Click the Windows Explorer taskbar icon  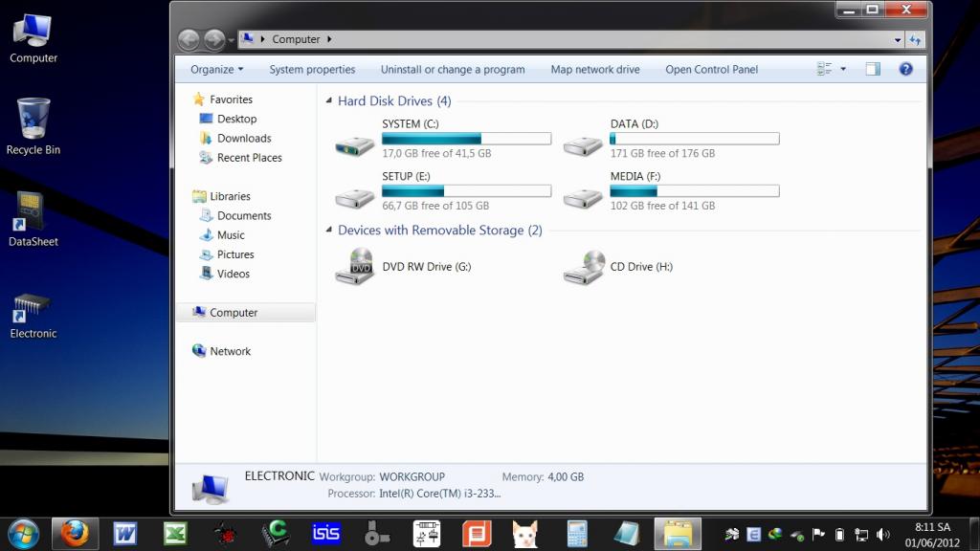tap(678, 535)
